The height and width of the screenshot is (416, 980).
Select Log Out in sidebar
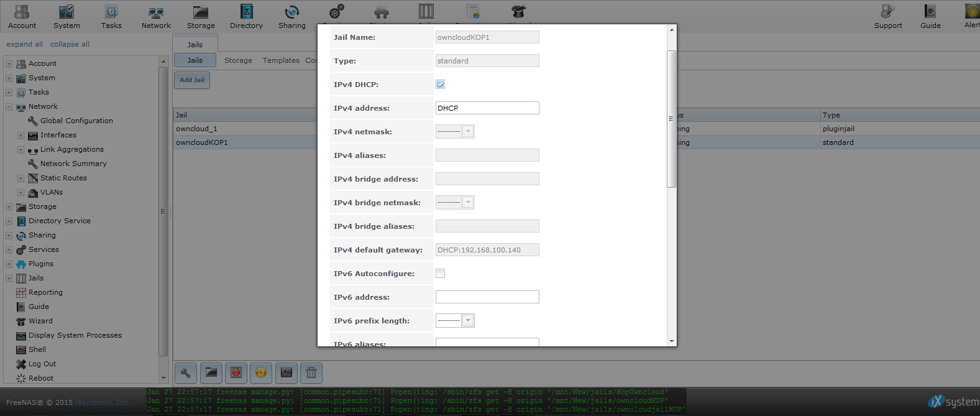coord(42,364)
